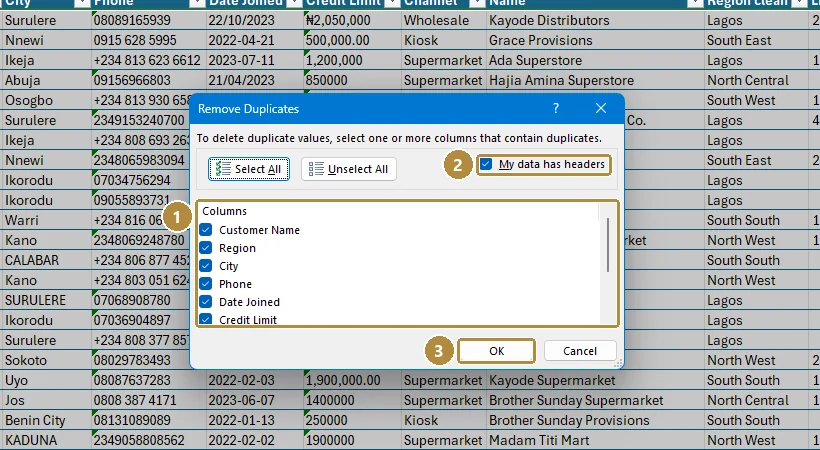Screen dimensions: 820x450
Task: Select the Warri city cell
Action: click(x=46, y=220)
